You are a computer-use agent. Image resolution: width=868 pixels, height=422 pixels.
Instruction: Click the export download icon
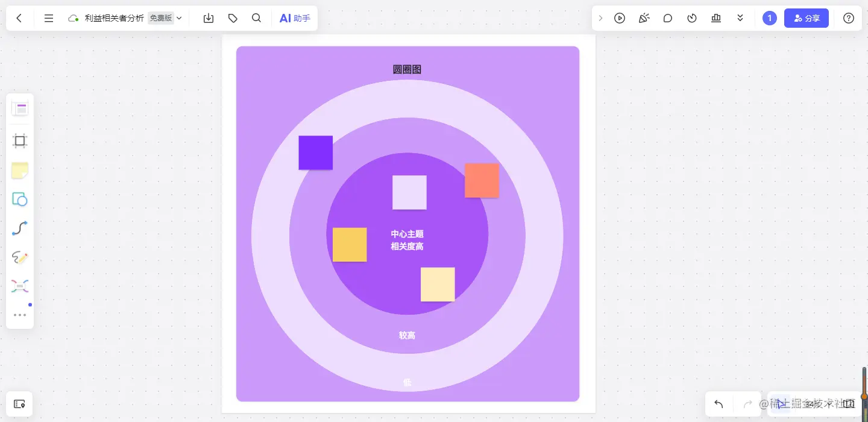click(209, 18)
